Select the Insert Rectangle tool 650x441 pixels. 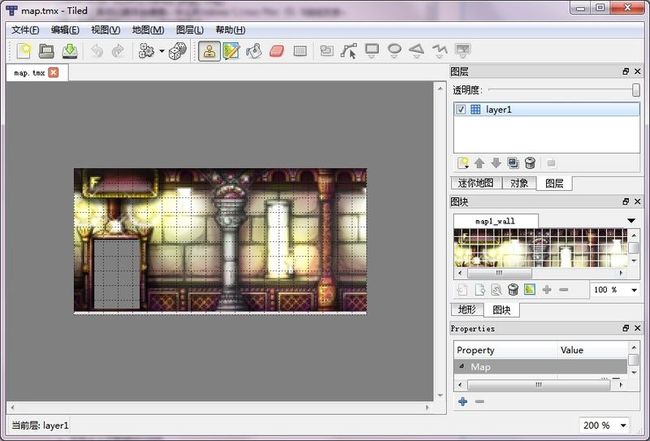click(x=372, y=51)
